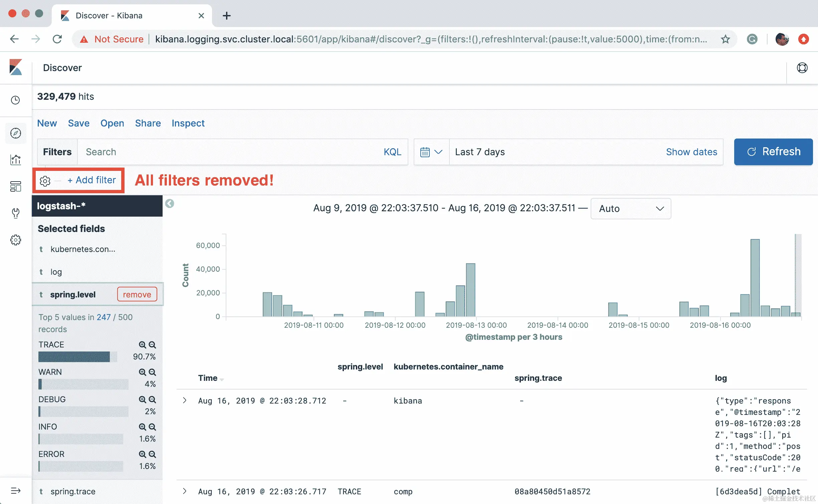Screen dimensions: 818x504
Task: Open the Visualize chart icon in sidebar
Action: (16, 160)
